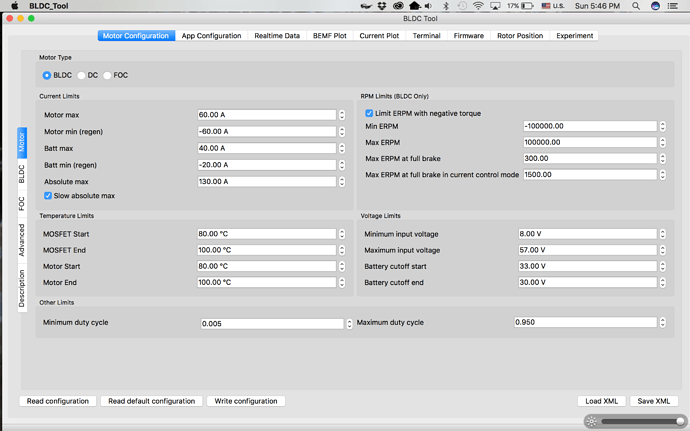Open the Bluetooth status menu
Viewport: 690px width, 431px height.
point(446,6)
